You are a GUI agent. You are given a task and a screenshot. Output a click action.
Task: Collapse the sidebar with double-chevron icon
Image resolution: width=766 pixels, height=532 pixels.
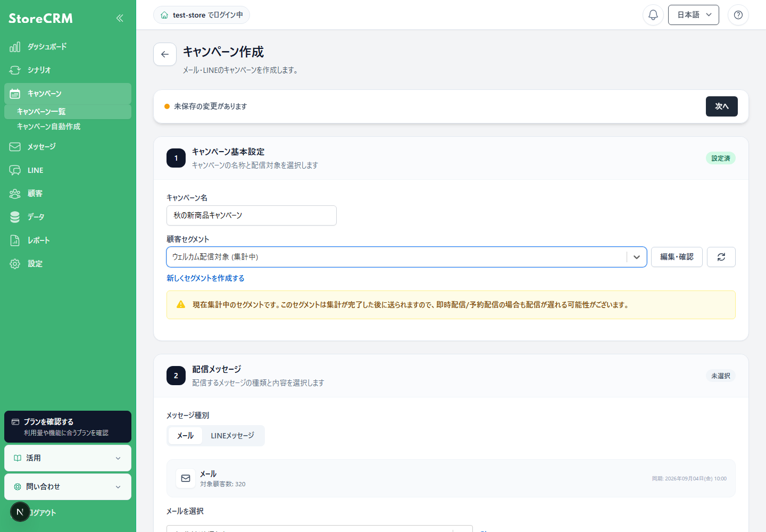[120, 18]
